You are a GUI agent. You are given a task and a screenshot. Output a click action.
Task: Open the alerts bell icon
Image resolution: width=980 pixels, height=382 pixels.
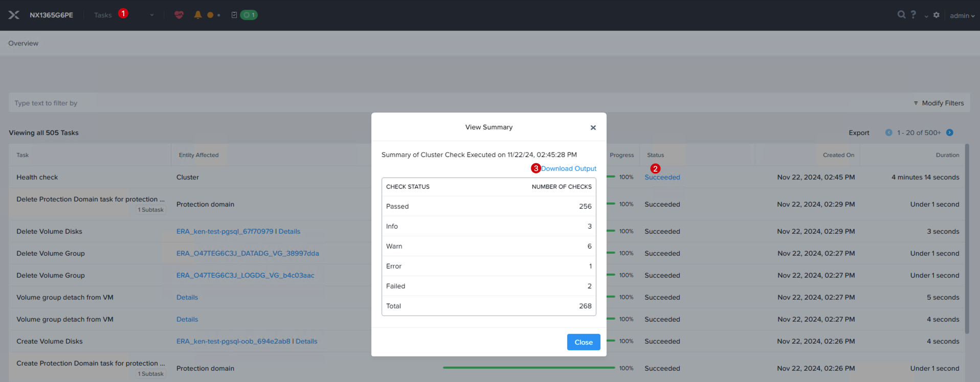pos(198,15)
